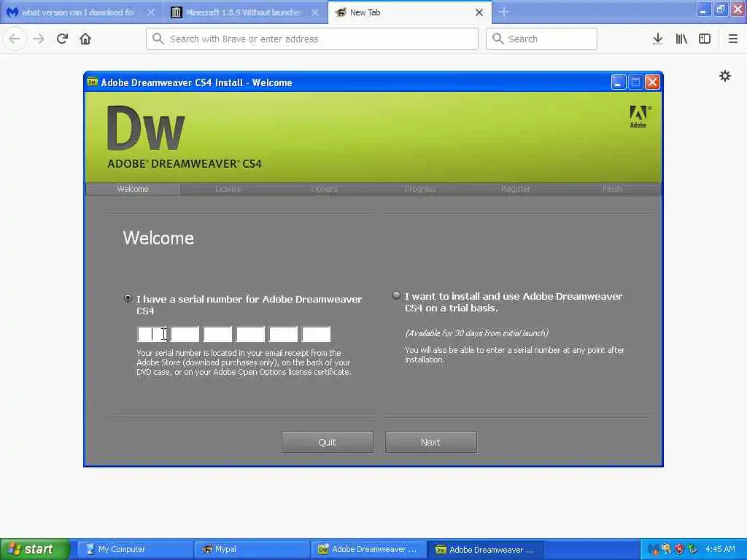Click the Dw icon in installer title bar

coord(92,82)
